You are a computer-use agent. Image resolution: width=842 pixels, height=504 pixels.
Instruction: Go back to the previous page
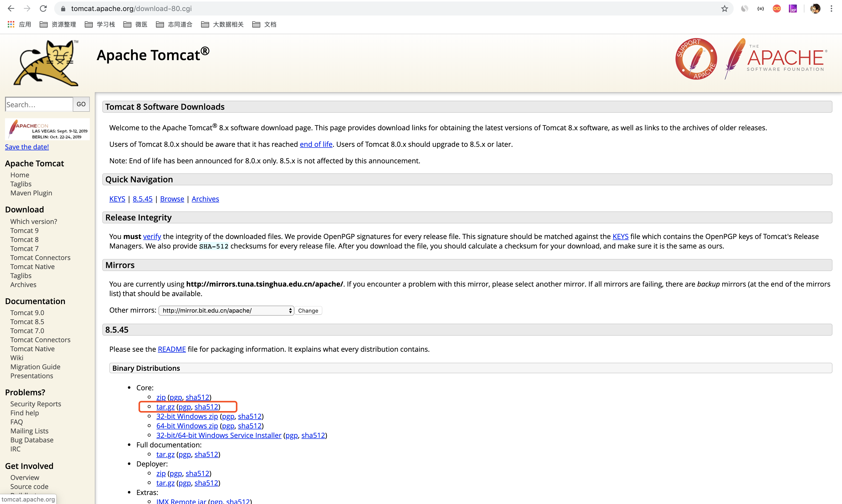[x=11, y=9]
